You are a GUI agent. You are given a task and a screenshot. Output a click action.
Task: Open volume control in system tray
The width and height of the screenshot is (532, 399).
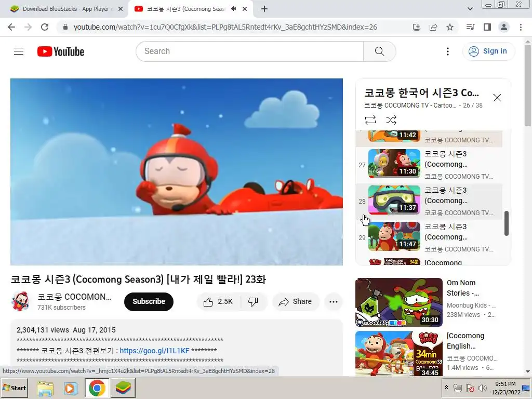[x=482, y=388]
